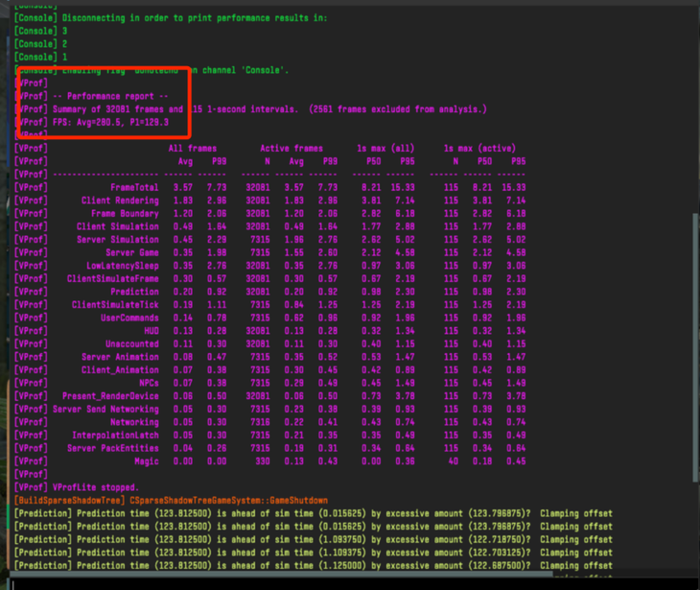Click the Present_RenderDevice row label
This screenshot has height=590, width=700.
click(x=110, y=395)
